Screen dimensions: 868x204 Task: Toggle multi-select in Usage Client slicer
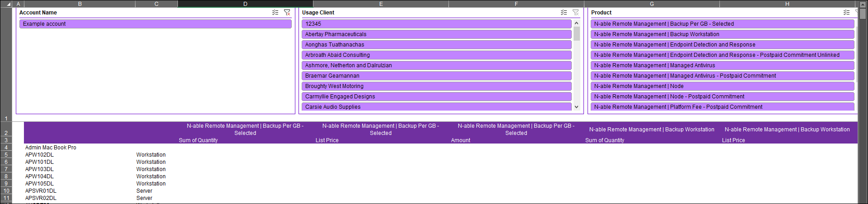coord(564,13)
